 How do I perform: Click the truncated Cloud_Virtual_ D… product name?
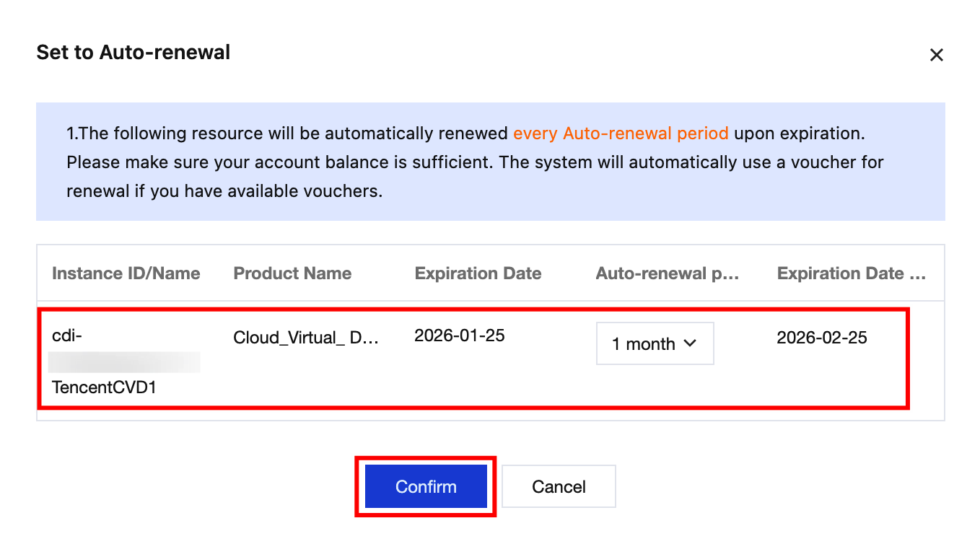click(x=305, y=337)
